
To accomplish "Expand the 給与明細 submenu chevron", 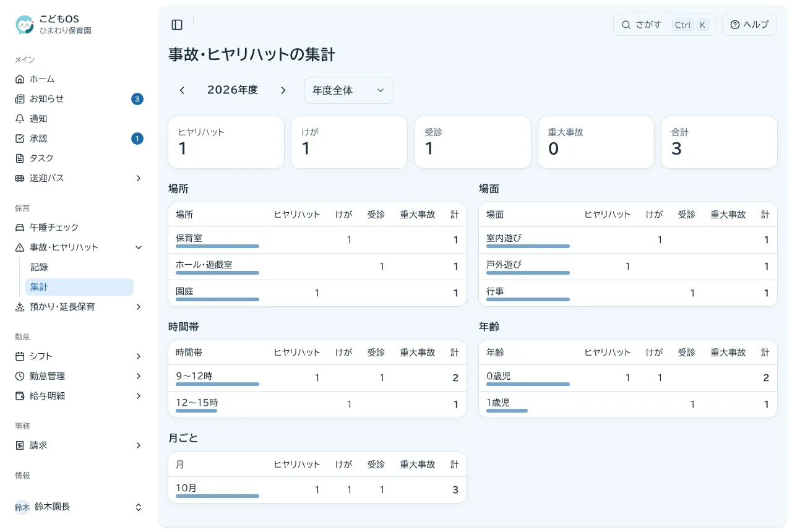I will pyautogui.click(x=139, y=396).
